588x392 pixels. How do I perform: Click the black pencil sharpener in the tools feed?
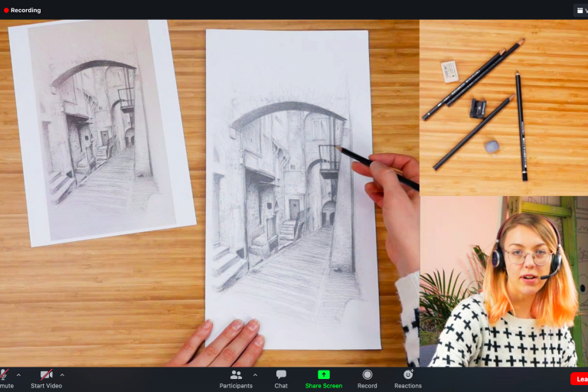pyautogui.click(x=478, y=108)
